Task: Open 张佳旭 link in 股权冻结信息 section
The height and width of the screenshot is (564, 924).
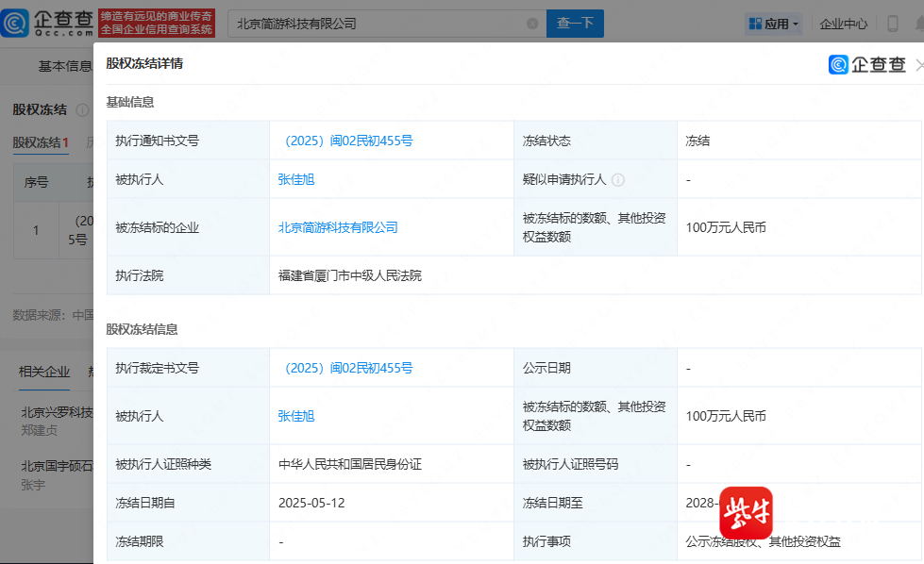Action: tap(296, 416)
